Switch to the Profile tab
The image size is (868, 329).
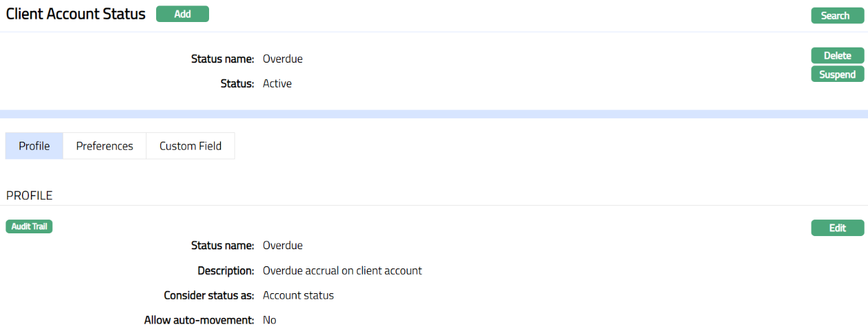tap(34, 146)
